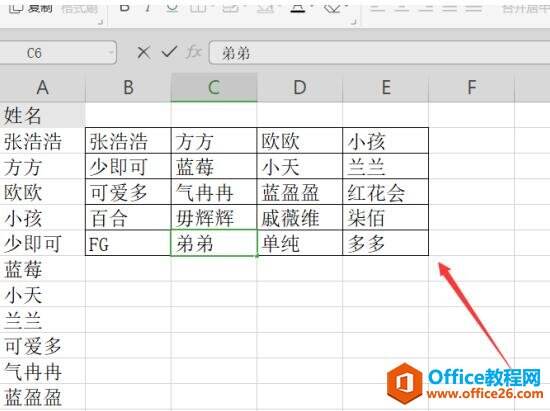Select column A header

(x=42, y=87)
